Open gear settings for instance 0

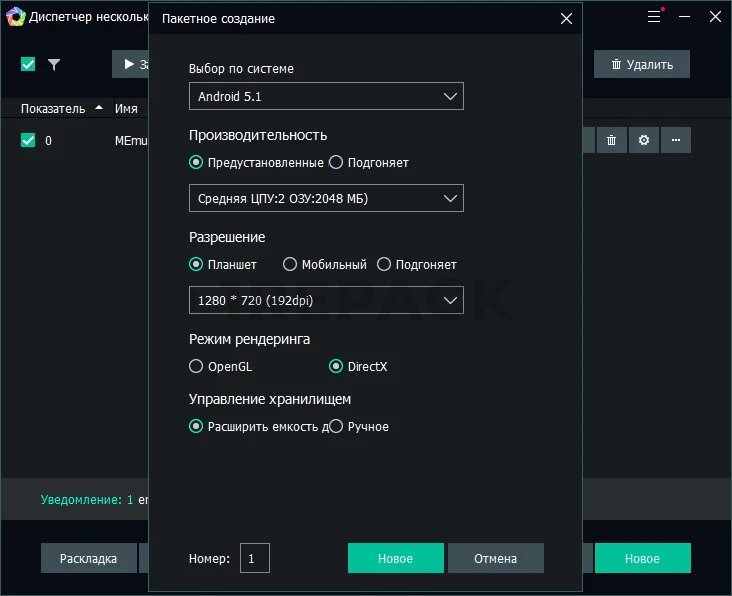click(644, 141)
